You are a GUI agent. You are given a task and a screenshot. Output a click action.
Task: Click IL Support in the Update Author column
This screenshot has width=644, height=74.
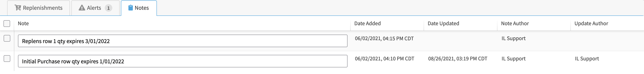pos(587,59)
